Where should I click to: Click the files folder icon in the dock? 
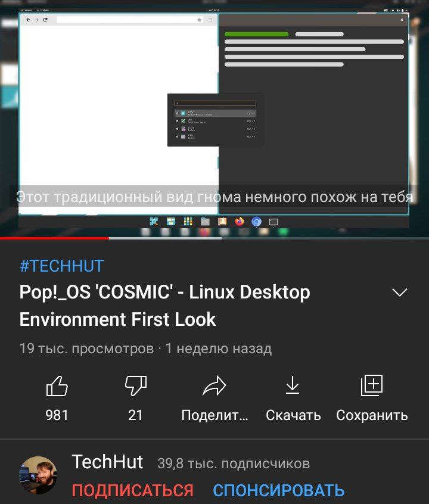coord(205,222)
